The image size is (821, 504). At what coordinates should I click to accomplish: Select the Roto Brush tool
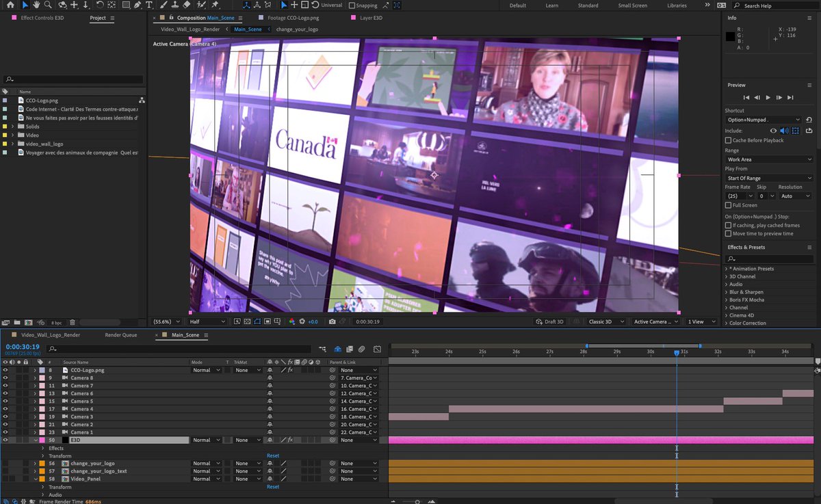tap(201, 5)
